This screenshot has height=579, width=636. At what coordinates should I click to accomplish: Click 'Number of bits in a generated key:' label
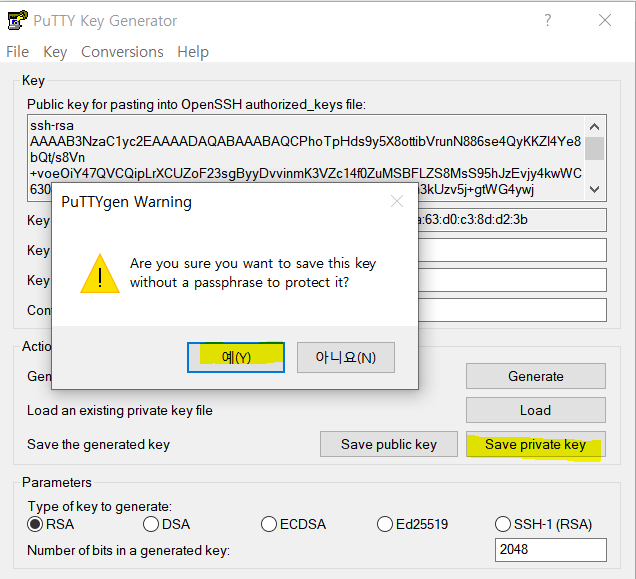tap(128, 550)
